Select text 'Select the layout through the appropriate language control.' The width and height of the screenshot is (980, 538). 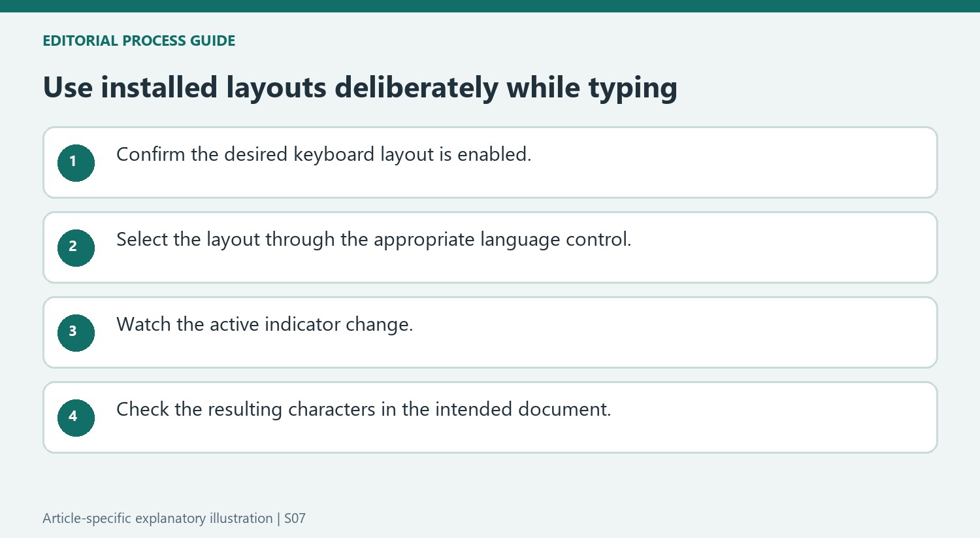point(374,239)
